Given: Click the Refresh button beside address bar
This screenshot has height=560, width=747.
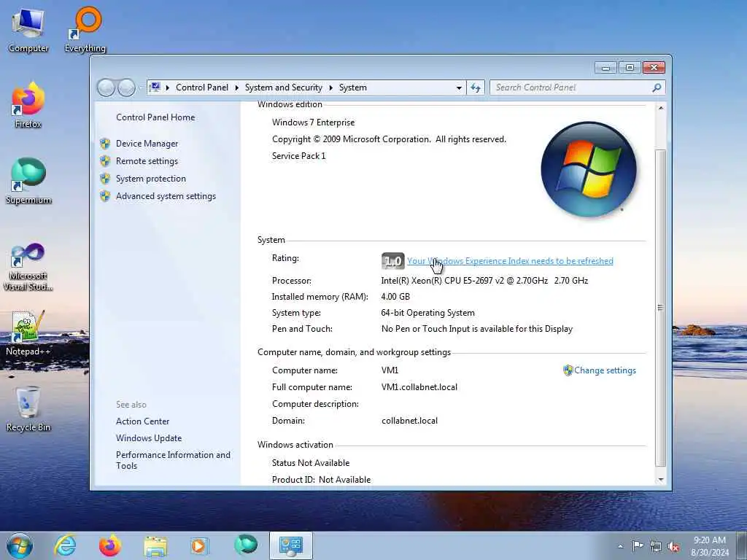Looking at the screenshot, I should tap(476, 87).
